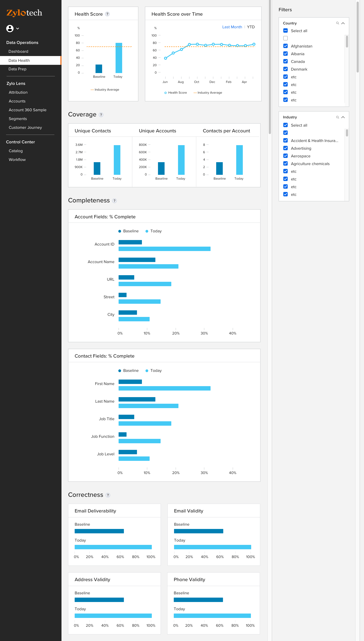The width and height of the screenshot is (364, 641).
Task: Uncheck the Afghanistan country checkbox
Action: (285, 46)
